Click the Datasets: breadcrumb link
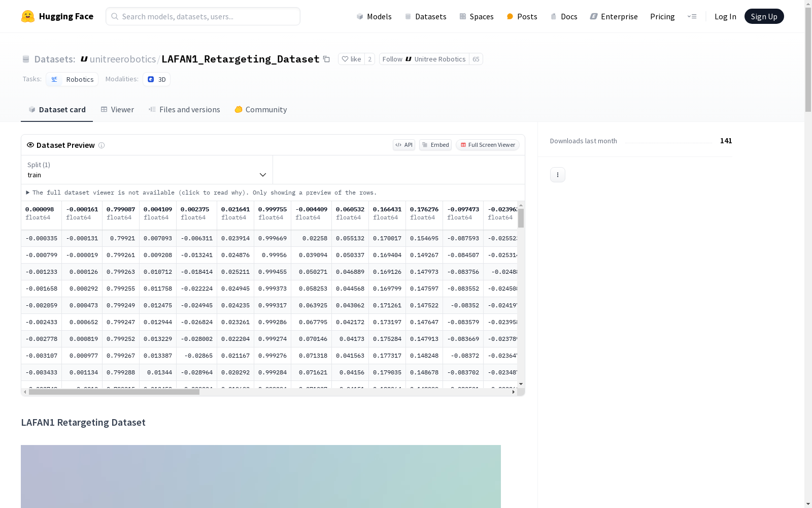 (55, 59)
